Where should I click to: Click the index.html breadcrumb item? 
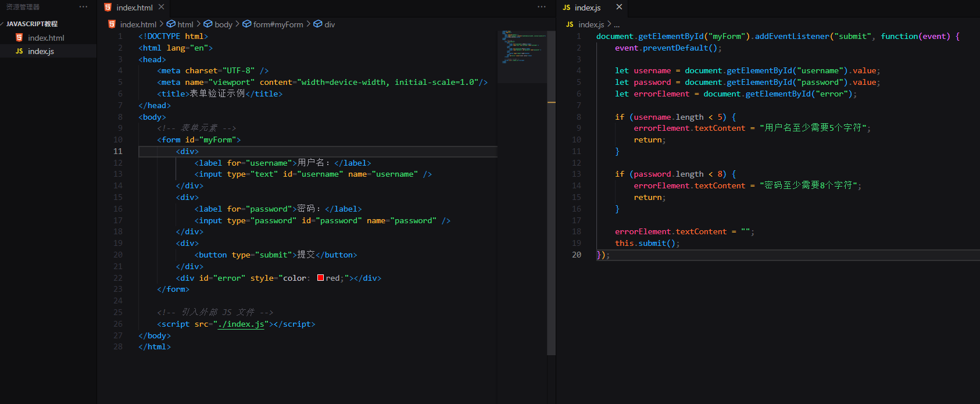[x=138, y=24]
